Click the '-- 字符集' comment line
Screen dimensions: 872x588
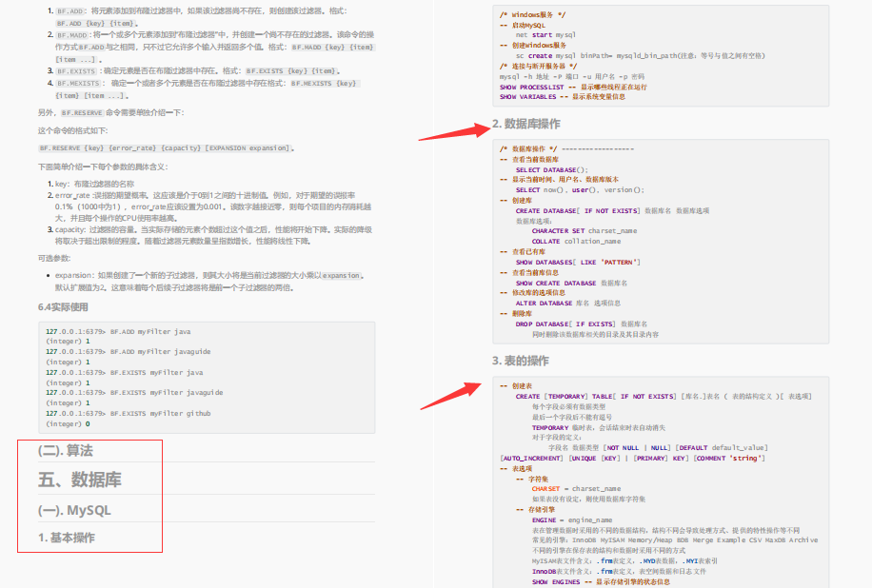click(x=531, y=480)
